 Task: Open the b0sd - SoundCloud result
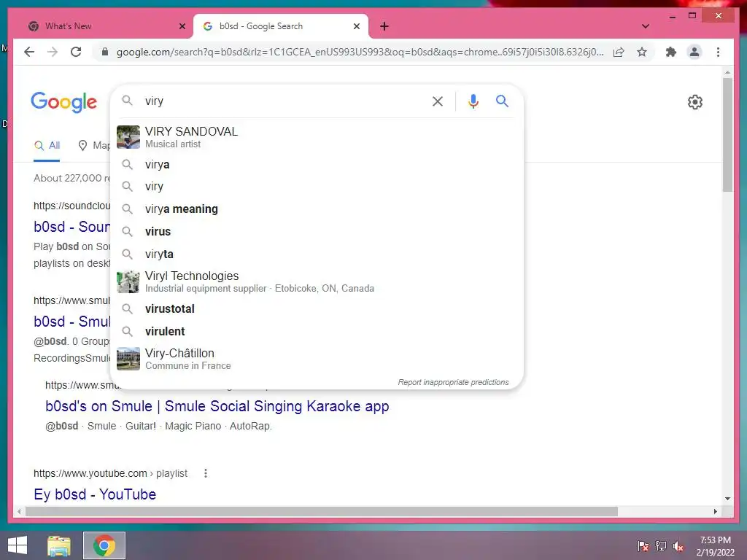(x=71, y=227)
